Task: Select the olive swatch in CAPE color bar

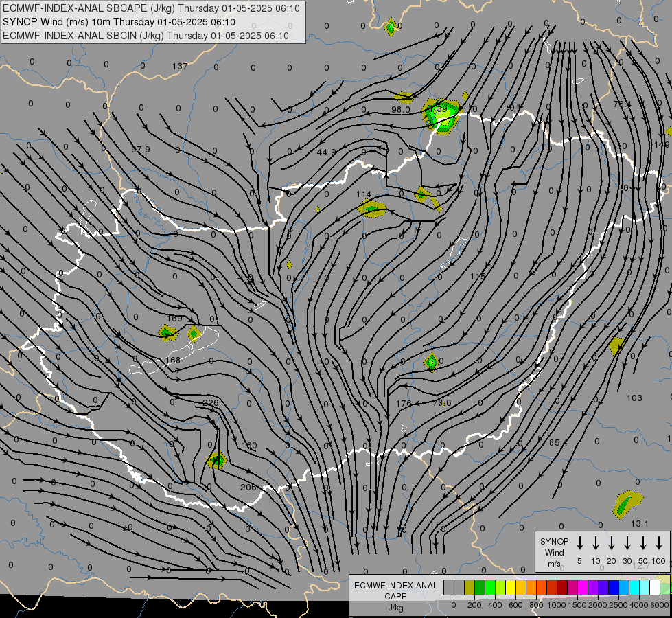Action: pos(470,588)
